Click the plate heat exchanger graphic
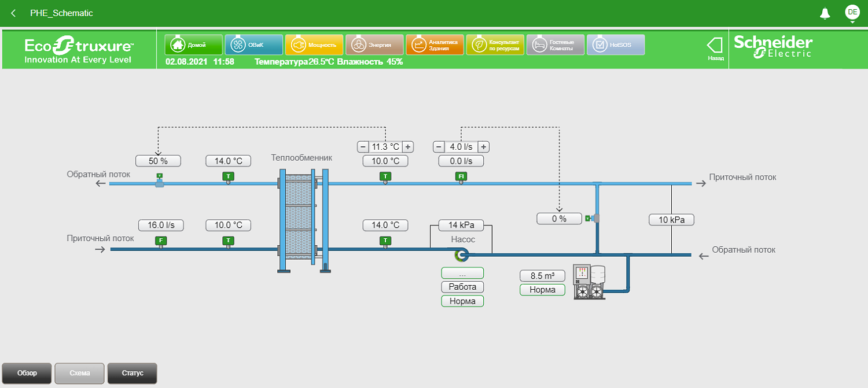This screenshot has height=388, width=868. pos(304,220)
